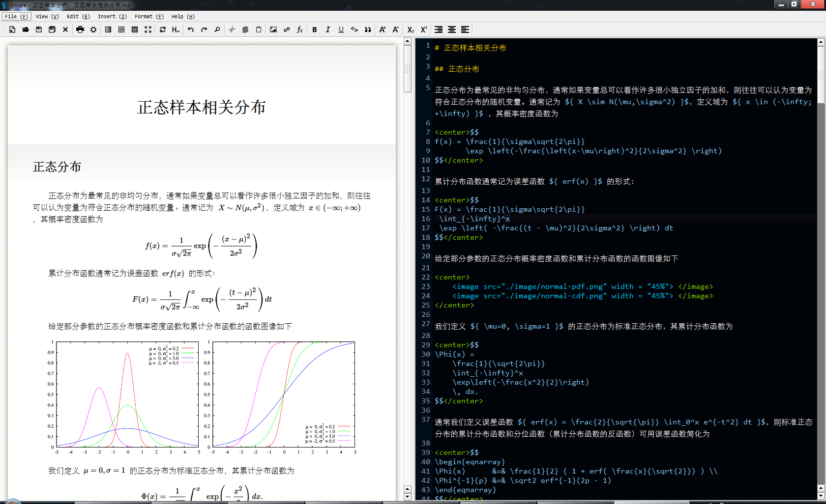Click the preview heading "正态分布"

(x=57, y=167)
